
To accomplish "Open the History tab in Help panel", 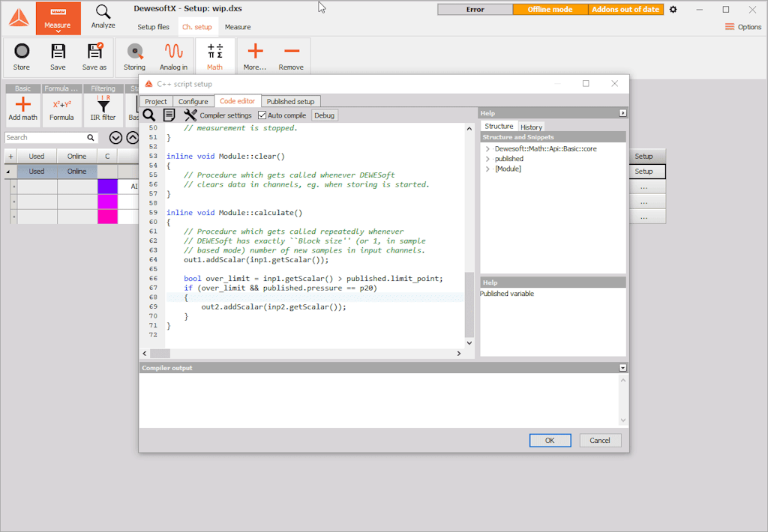I will pyautogui.click(x=531, y=127).
